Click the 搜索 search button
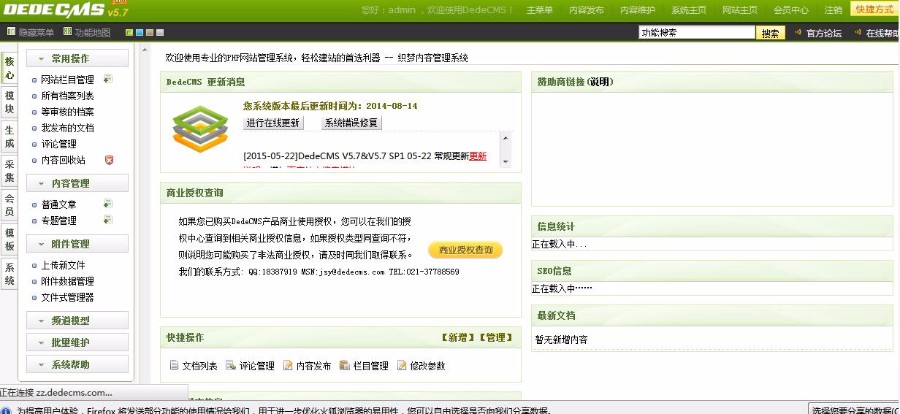This screenshot has height=414, width=900. pos(771,33)
